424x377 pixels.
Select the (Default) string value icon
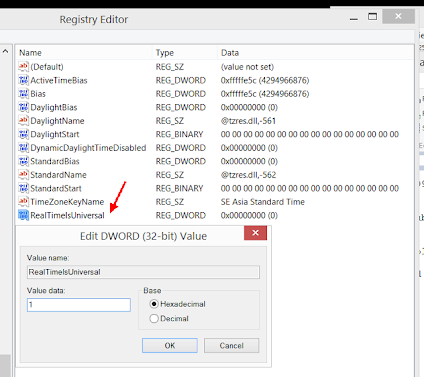coord(23,67)
